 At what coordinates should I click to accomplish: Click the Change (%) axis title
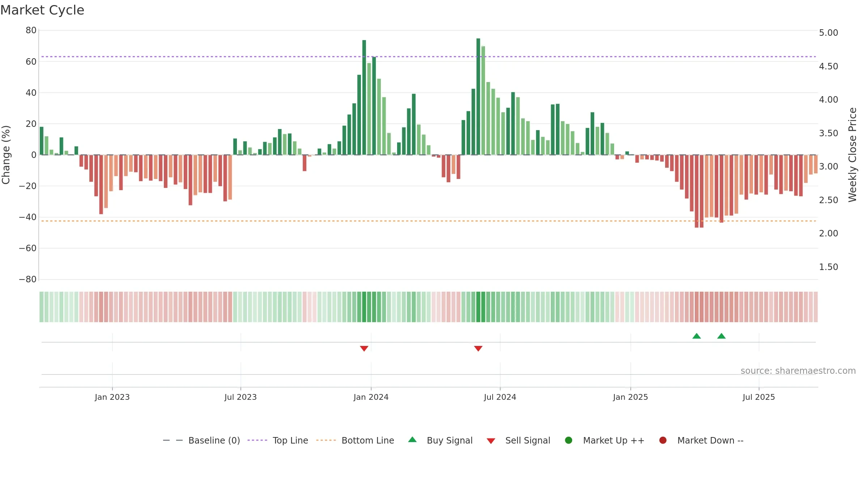coord(6,155)
